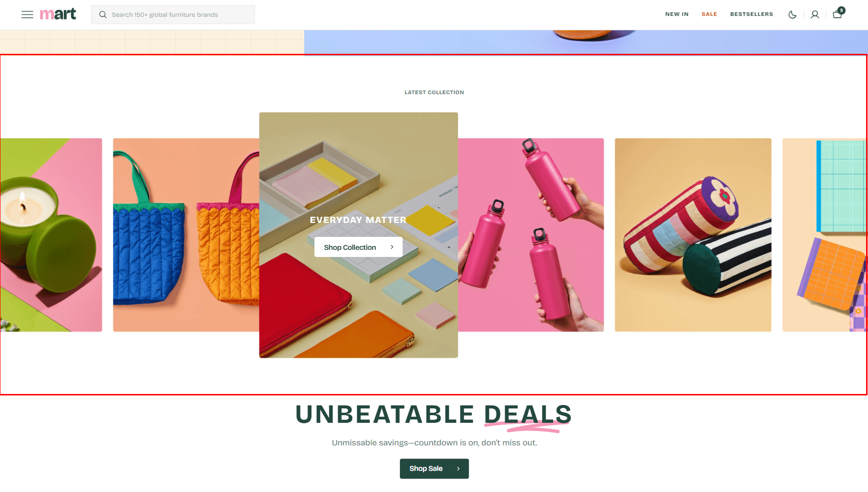Open the NEW IN menu
This screenshot has height=492, width=868.
pos(677,14)
